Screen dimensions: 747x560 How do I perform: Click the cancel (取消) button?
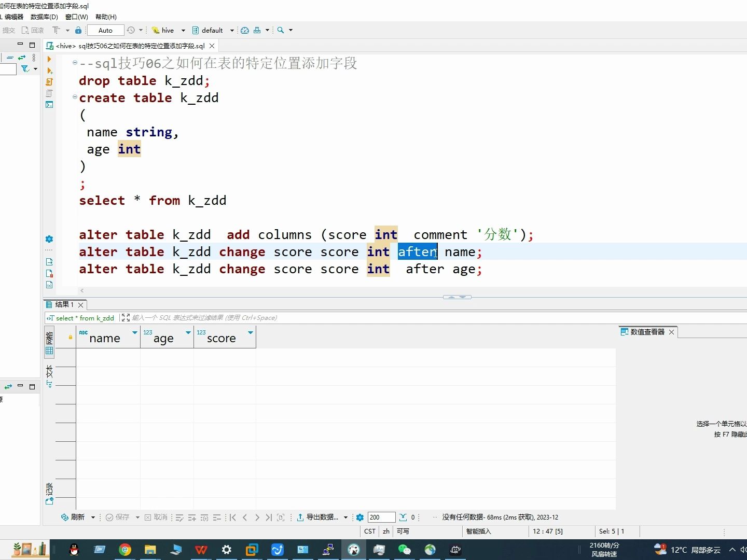[x=156, y=517]
